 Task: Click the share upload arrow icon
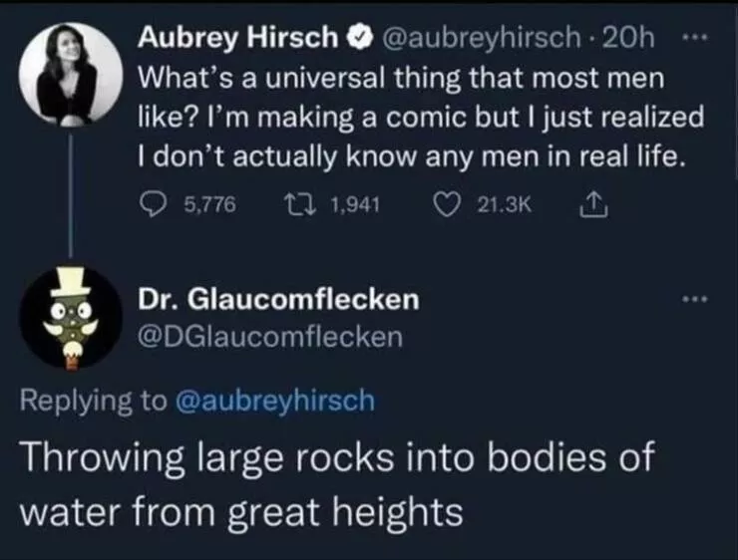tap(588, 204)
